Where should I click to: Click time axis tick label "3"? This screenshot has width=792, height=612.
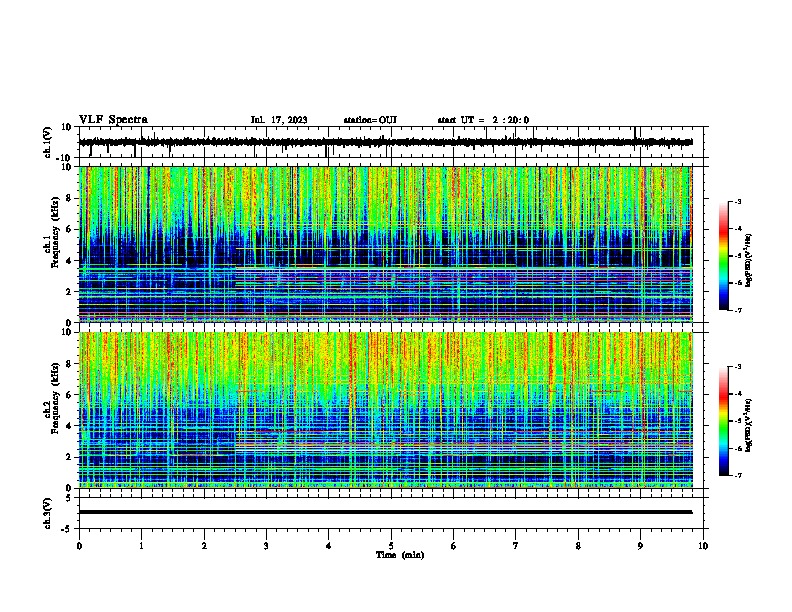coord(266,546)
